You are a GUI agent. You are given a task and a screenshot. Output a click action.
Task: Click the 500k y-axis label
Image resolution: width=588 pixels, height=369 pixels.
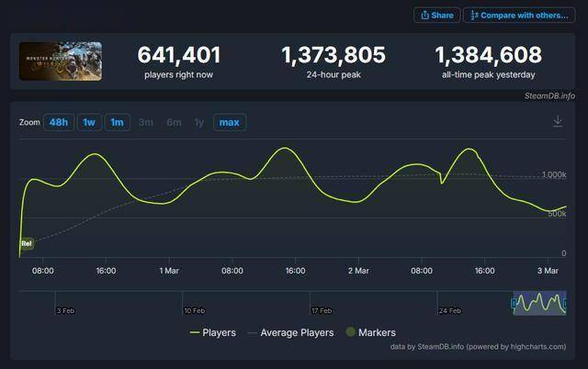[557, 214]
